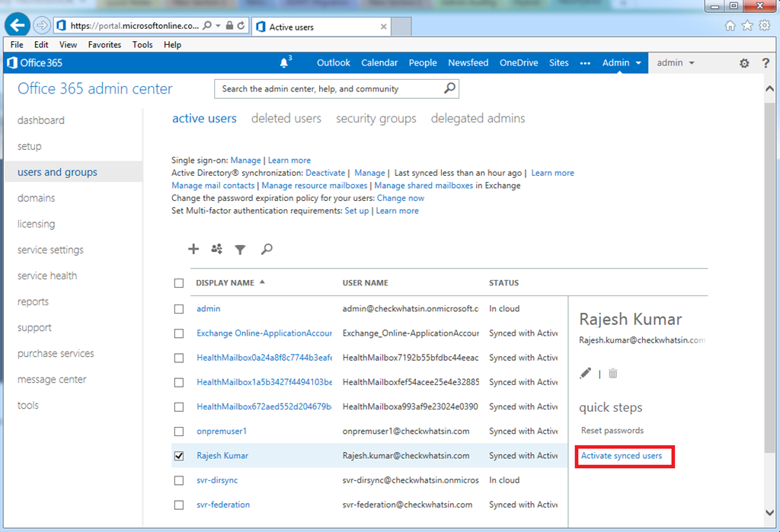Click the search magnifier in the address bar
Image resolution: width=780 pixels, height=532 pixels.
click(207, 25)
